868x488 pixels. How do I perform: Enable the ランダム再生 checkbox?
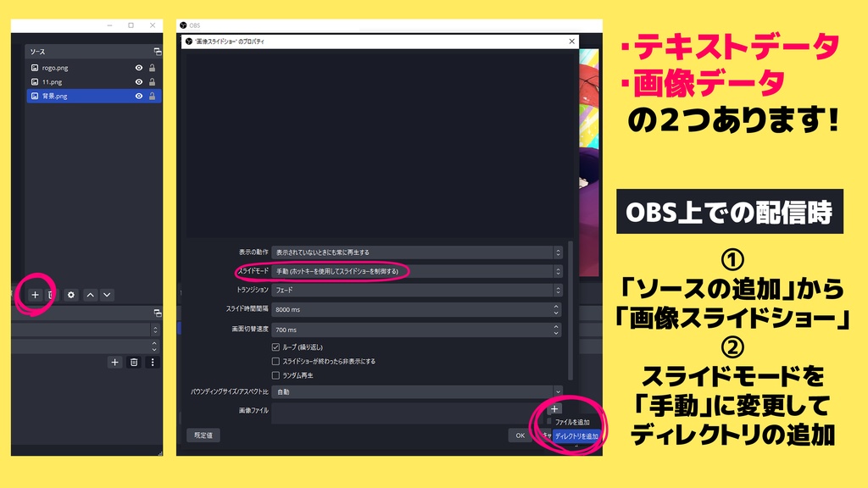(x=275, y=374)
